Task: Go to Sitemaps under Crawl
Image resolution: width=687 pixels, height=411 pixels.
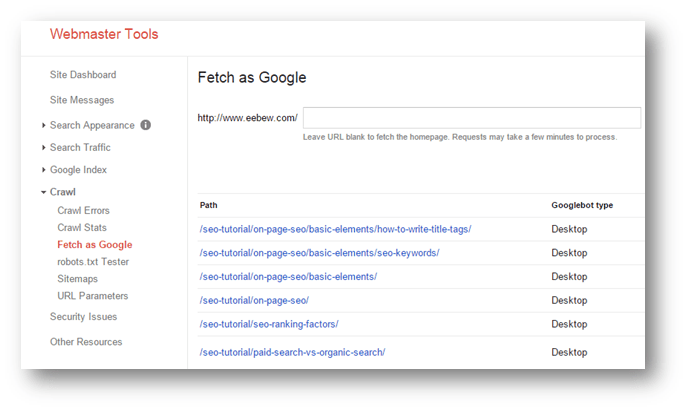Action: point(78,279)
